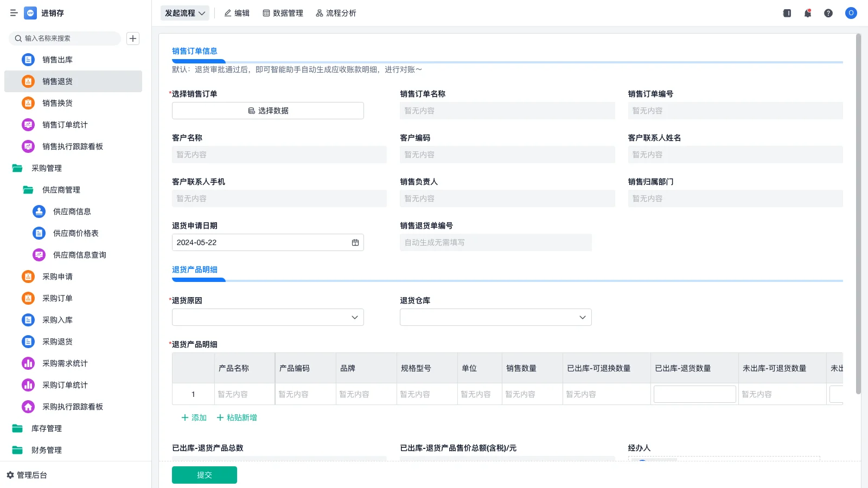Click the 采购申请 icon

point(28,277)
